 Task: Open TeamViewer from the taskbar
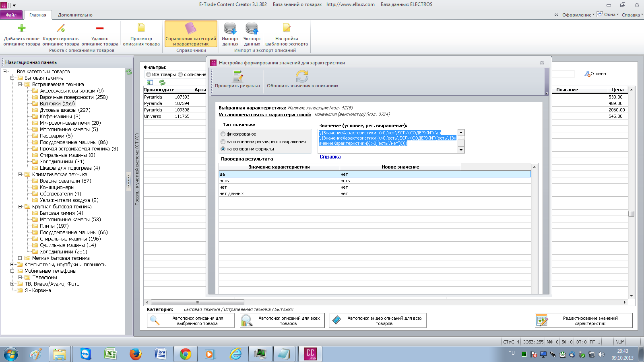(x=86, y=354)
